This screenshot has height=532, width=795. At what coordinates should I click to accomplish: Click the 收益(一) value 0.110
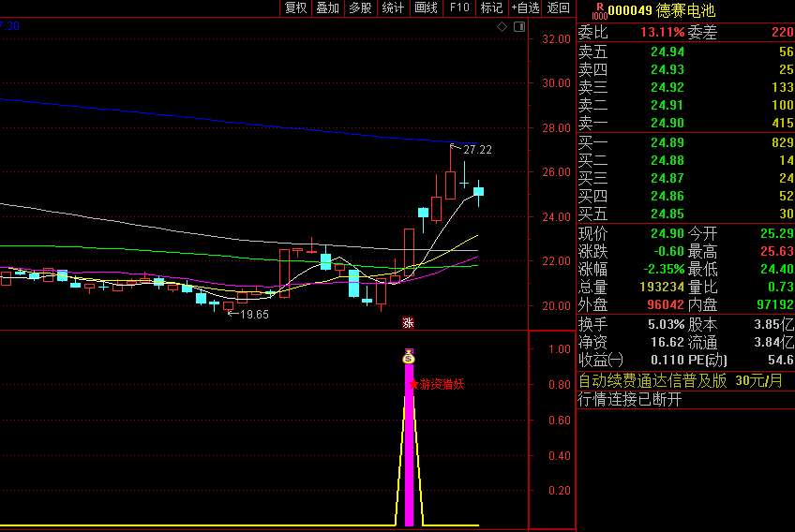point(667,361)
